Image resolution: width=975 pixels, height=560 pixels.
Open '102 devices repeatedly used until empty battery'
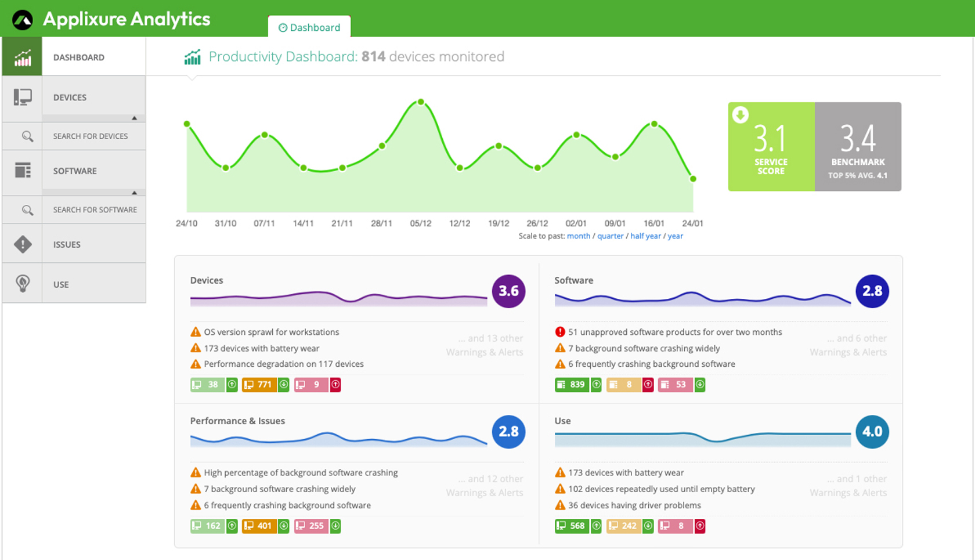point(662,489)
